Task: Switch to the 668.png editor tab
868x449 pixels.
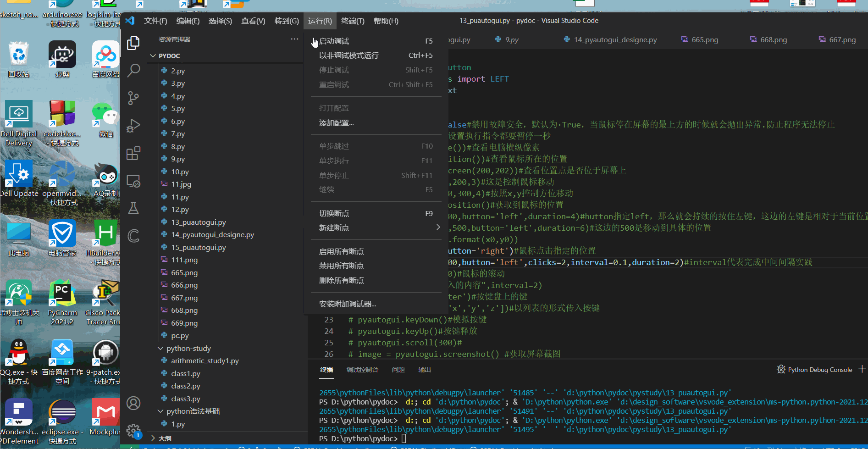Action: (x=768, y=40)
